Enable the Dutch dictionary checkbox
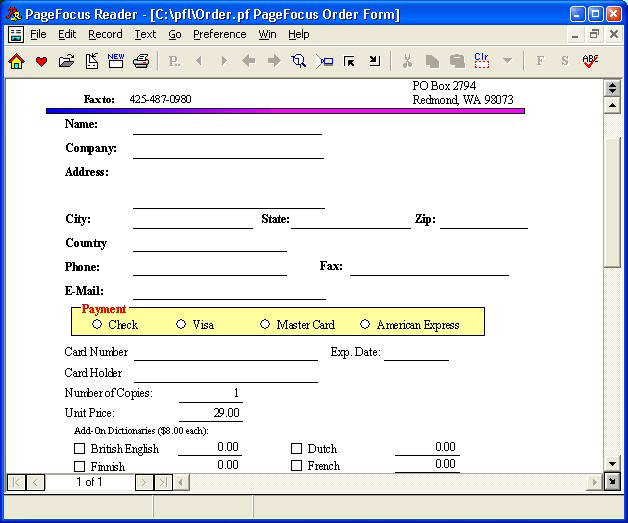This screenshot has width=628, height=523. point(296,448)
